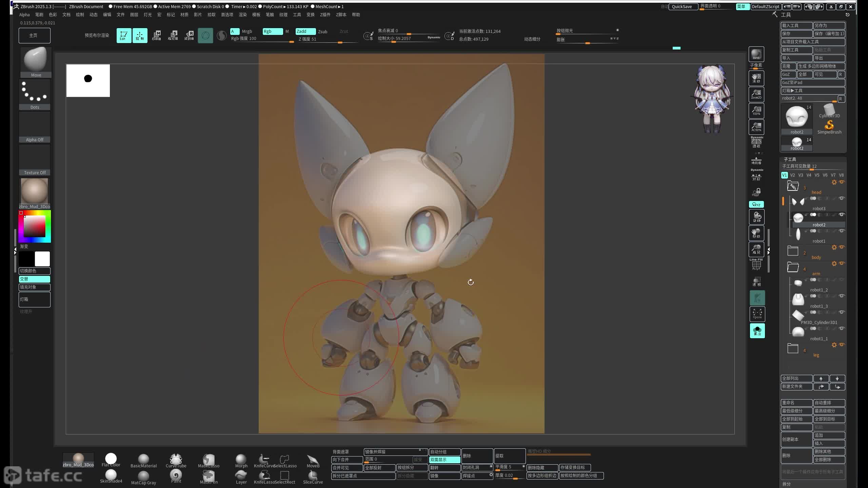Toggle the 透视 perspective view button

point(756,142)
